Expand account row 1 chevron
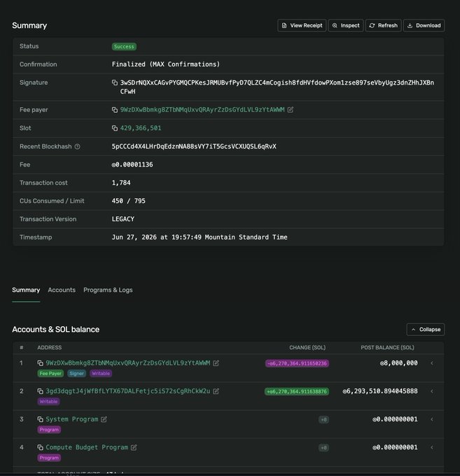The width and height of the screenshot is (460, 476). 432,363
